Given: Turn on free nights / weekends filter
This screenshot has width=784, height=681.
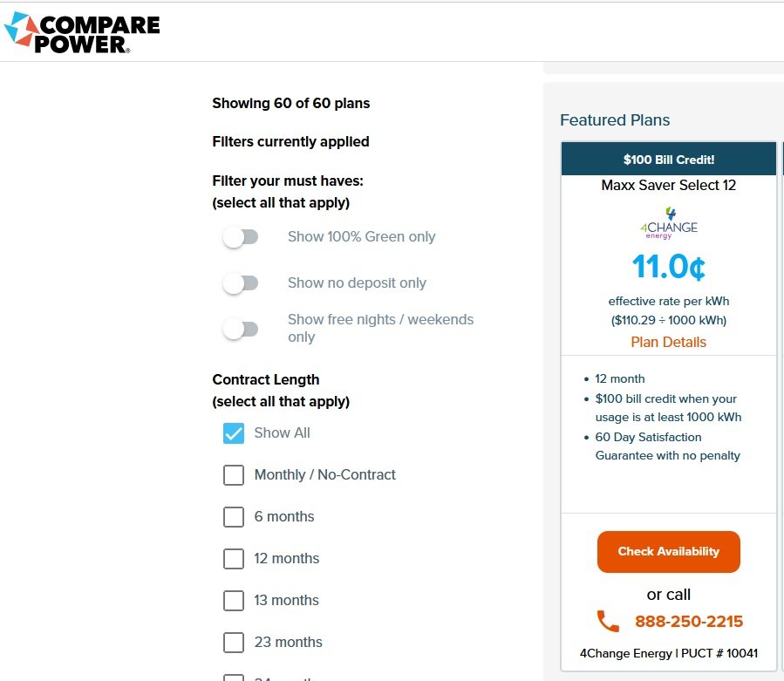Looking at the screenshot, I should click(x=240, y=329).
